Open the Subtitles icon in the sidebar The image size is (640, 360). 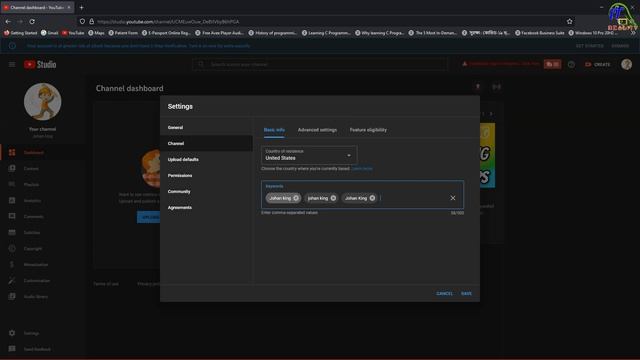click(12, 232)
